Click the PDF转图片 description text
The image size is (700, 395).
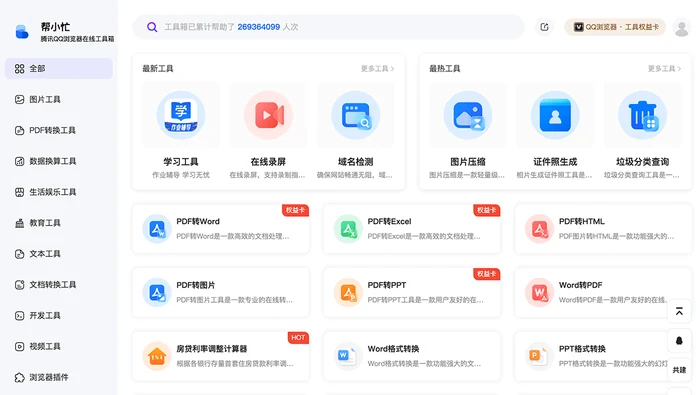(234, 300)
